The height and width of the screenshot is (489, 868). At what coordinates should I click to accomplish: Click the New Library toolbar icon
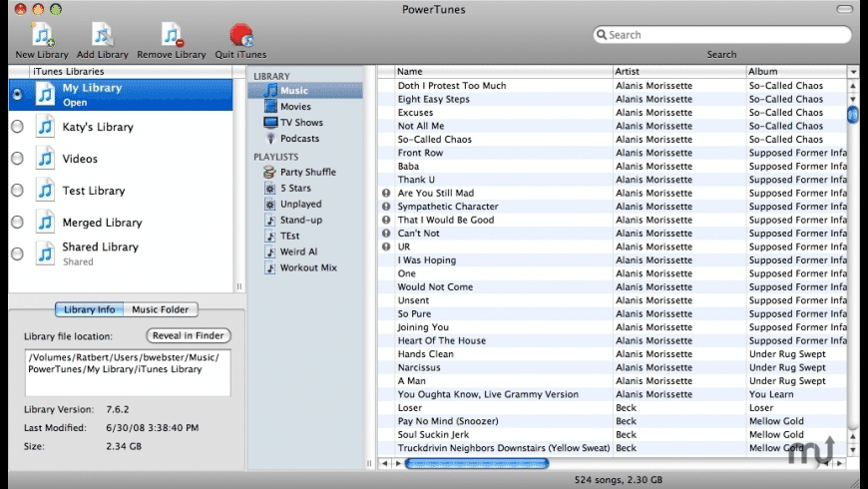click(42, 35)
